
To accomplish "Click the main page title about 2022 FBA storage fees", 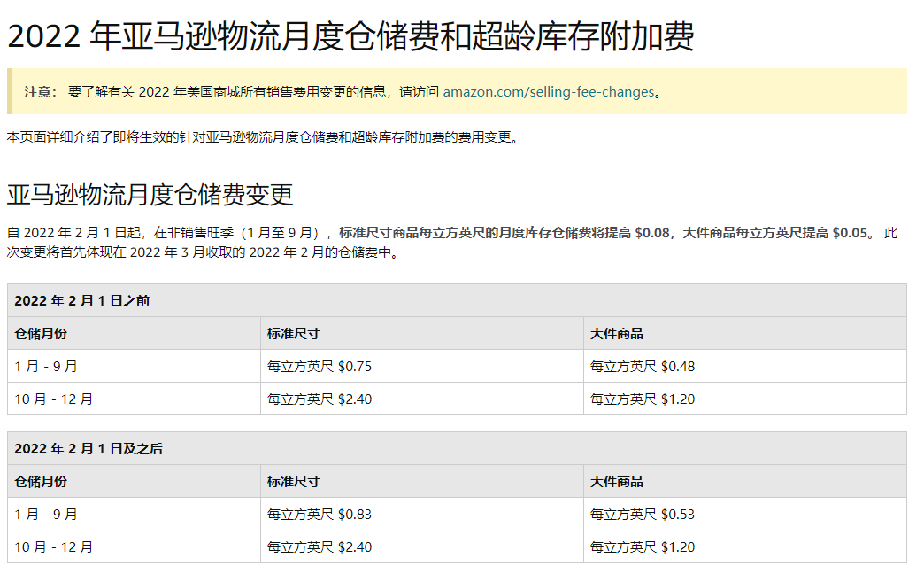I will (350, 37).
